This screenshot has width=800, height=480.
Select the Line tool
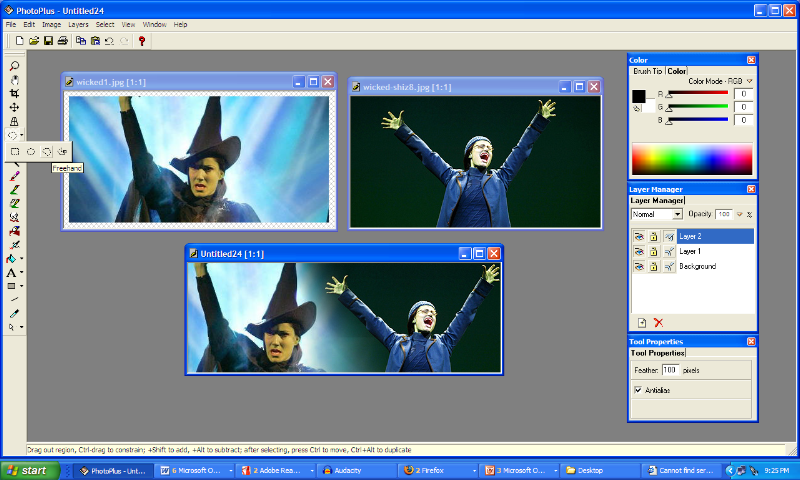14,300
